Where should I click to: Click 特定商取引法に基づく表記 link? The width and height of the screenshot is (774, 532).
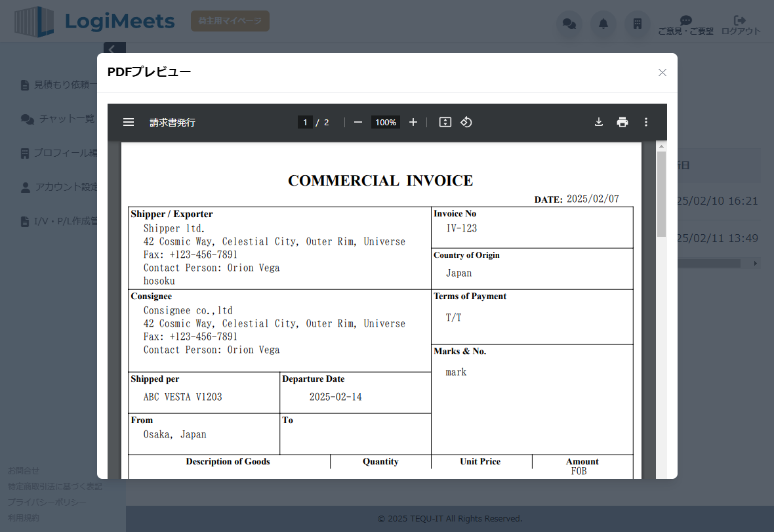pyautogui.click(x=55, y=487)
